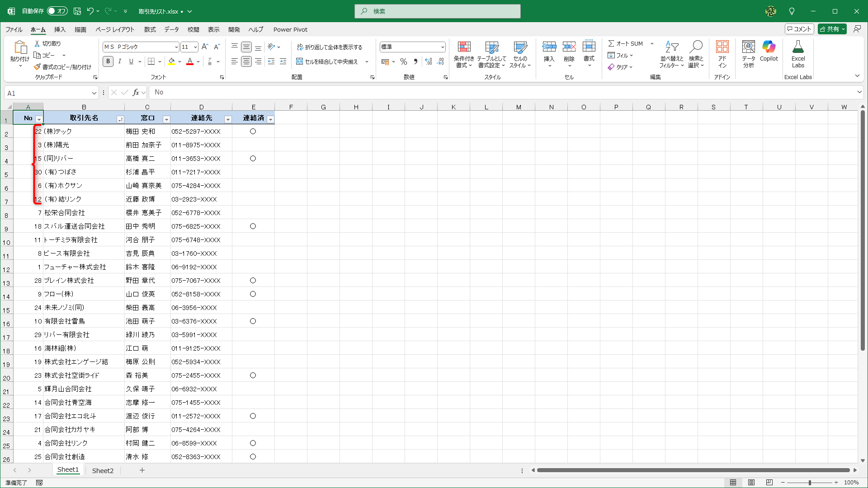Toggle italic formatting
Viewport: 868px width, 488px height.
pos(119,61)
